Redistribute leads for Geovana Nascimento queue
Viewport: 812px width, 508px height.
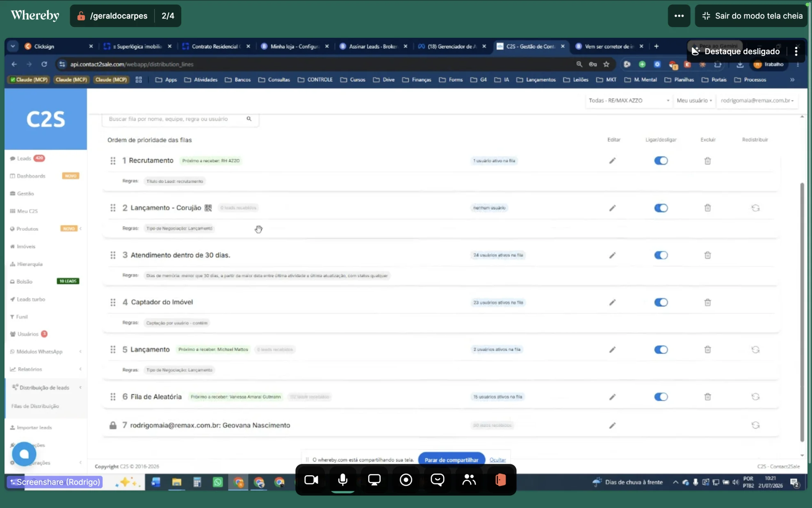tap(755, 425)
